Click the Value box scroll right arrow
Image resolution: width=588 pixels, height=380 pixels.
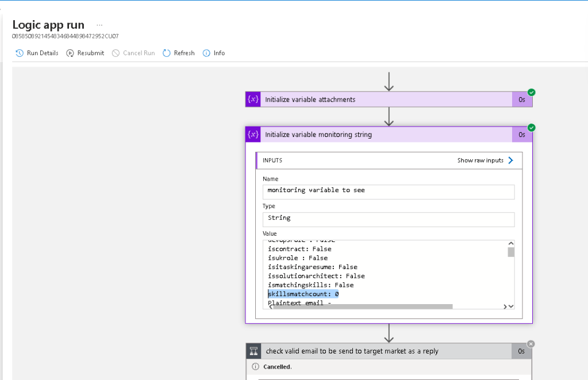pyautogui.click(x=505, y=306)
